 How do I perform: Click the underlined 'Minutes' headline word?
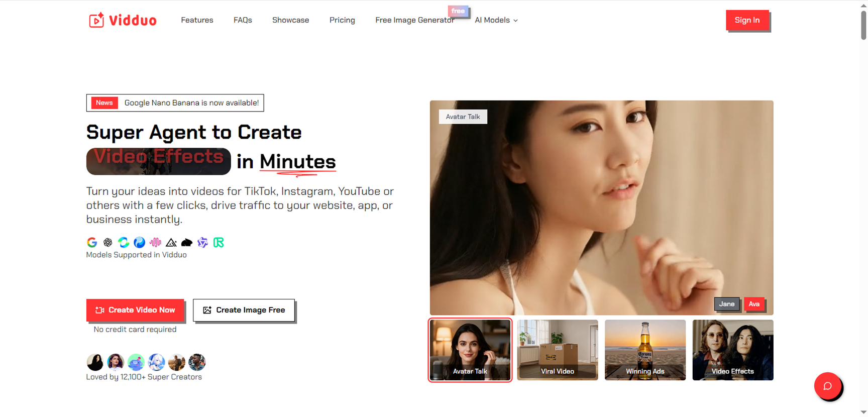click(x=297, y=162)
